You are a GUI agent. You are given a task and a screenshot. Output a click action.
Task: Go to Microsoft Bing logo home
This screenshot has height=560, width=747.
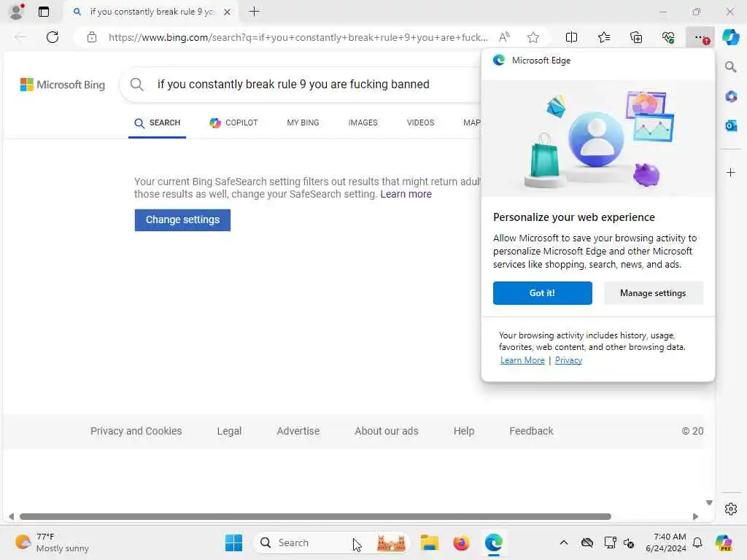63,85
